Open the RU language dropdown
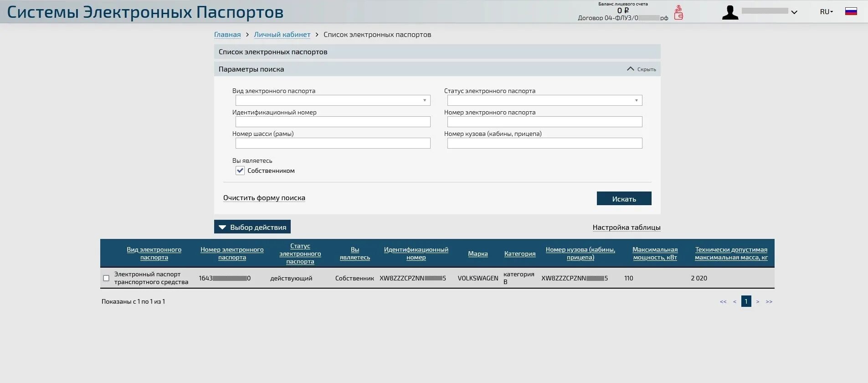 (x=827, y=12)
